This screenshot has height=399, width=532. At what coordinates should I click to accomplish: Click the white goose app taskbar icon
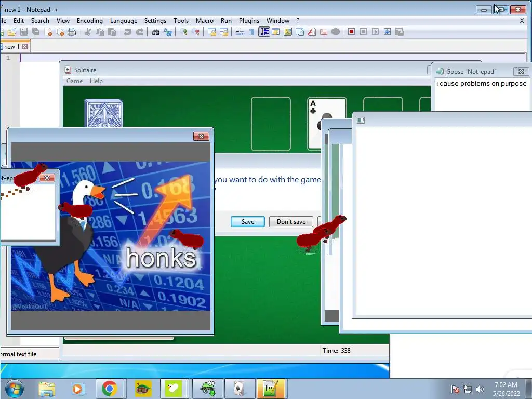[174, 389]
